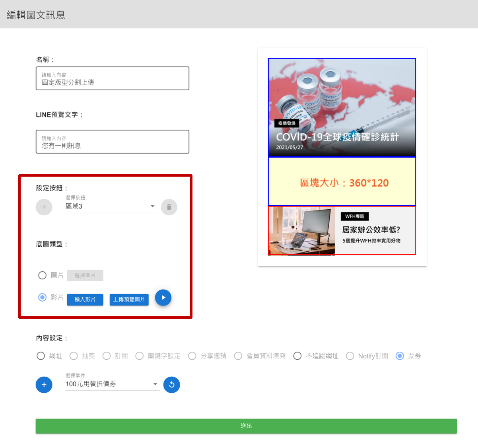
Task: Click the 送出 submit button
Action: (246, 426)
